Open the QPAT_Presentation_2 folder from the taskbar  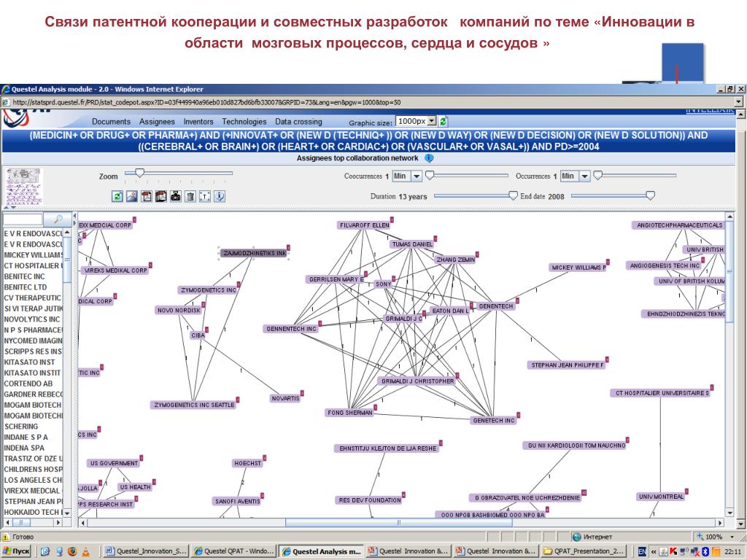(584, 551)
